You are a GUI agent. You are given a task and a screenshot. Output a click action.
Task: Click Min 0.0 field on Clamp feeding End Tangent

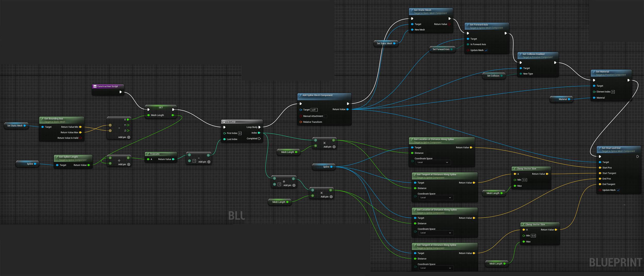coord(533,236)
